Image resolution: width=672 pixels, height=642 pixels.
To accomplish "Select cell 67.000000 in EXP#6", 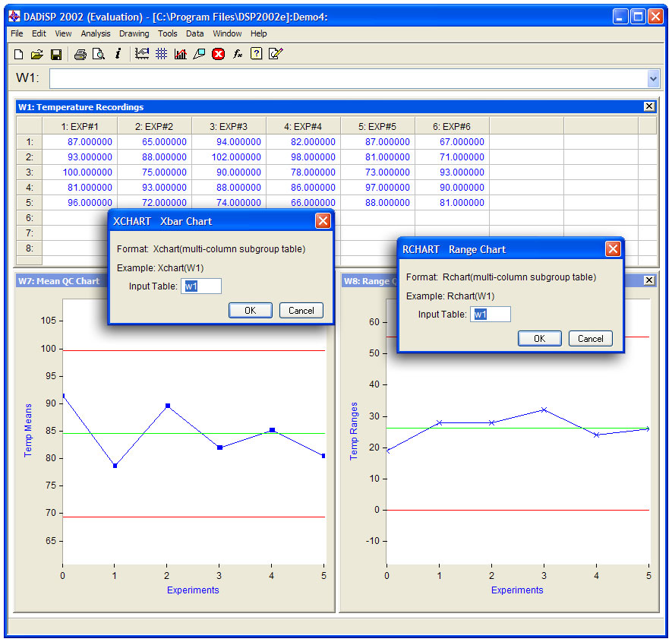I will click(452, 142).
